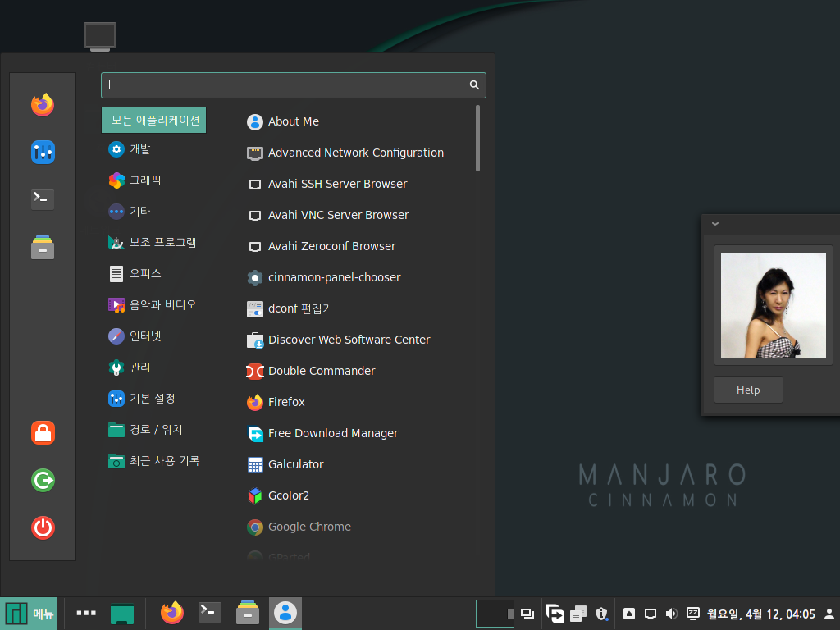Click the green show-desktop icon on the panel
The image size is (840, 630).
click(x=122, y=614)
